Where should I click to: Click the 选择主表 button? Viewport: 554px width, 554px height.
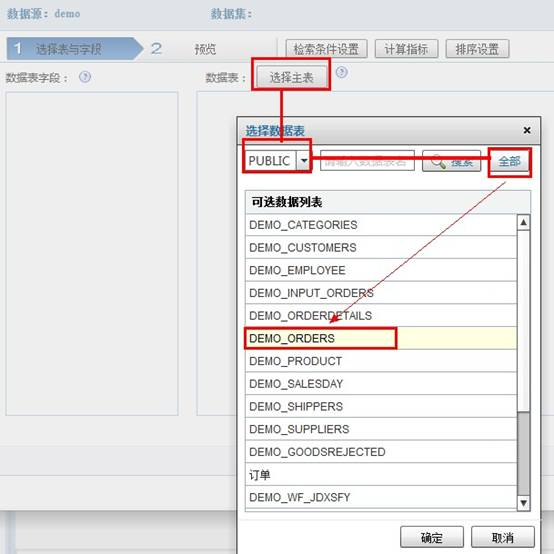tap(291, 77)
